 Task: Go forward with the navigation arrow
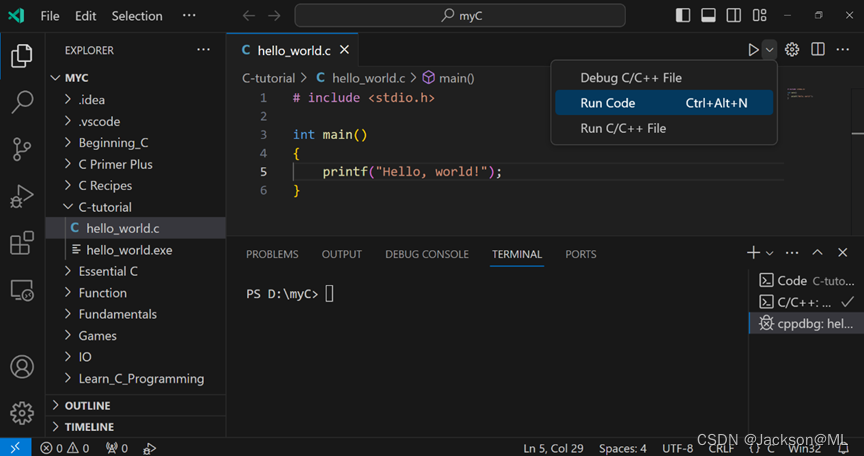click(274, 15)
